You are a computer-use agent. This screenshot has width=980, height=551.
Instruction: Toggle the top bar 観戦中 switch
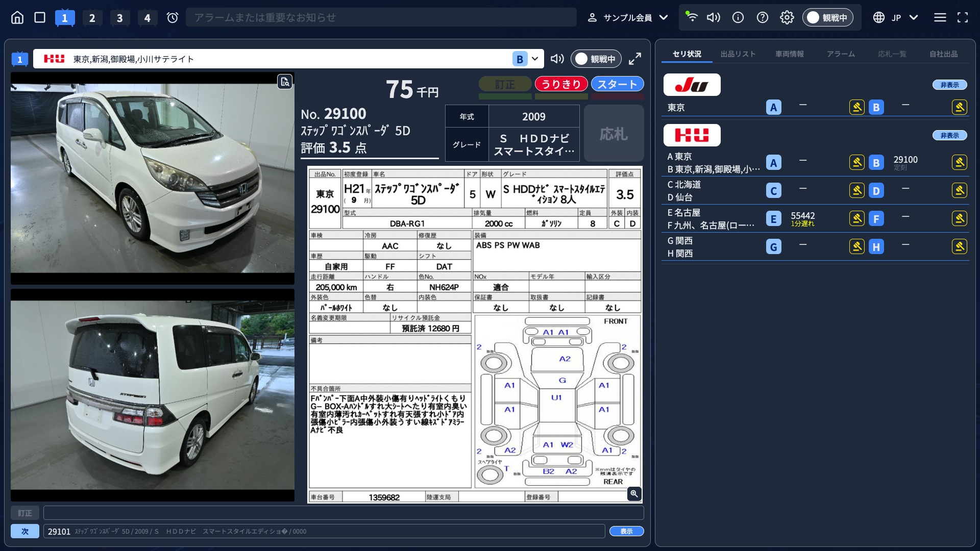pos(827,18)
